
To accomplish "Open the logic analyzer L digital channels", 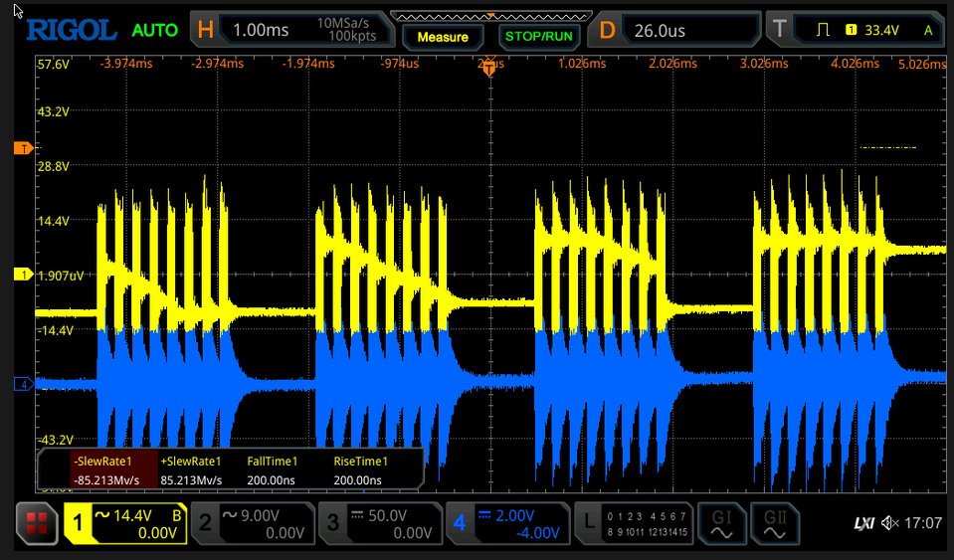I will point(634,523).
